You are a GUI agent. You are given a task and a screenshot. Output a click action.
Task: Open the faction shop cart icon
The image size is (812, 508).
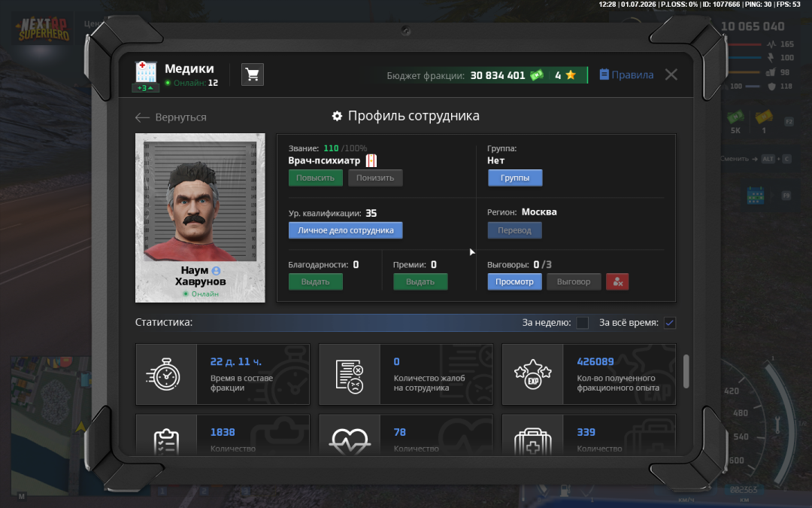click(252, 75)
